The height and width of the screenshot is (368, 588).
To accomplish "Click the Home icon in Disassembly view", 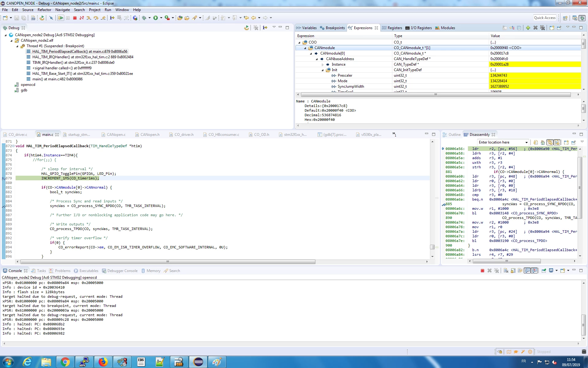I will (x=543, y=142).
